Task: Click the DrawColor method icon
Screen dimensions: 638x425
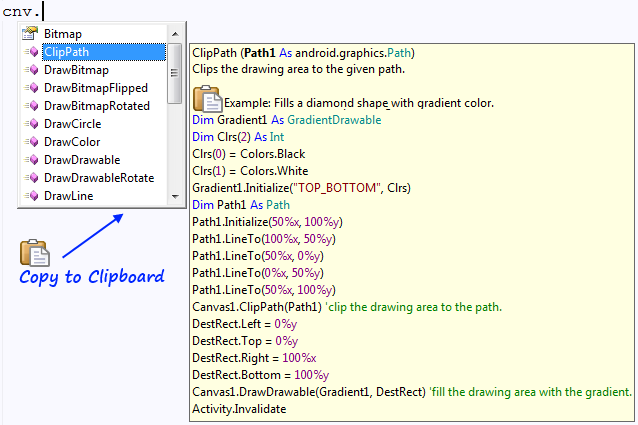Action: tap(31, 142)
